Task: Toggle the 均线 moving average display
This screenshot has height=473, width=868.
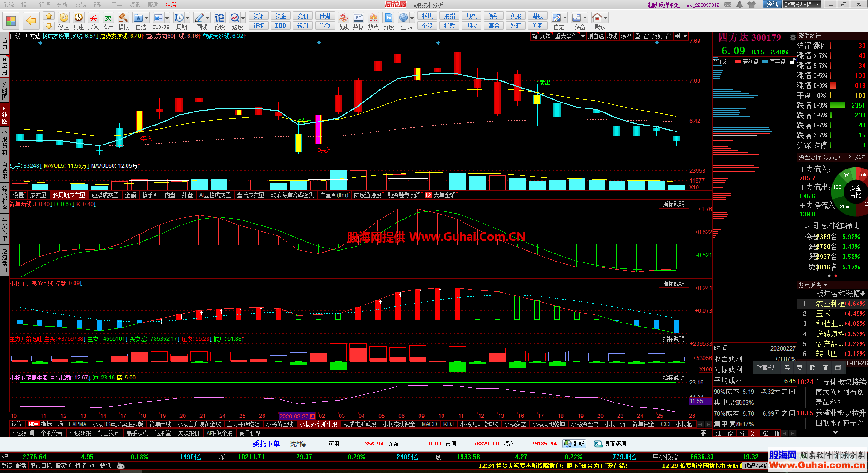Action: point(612,36)
